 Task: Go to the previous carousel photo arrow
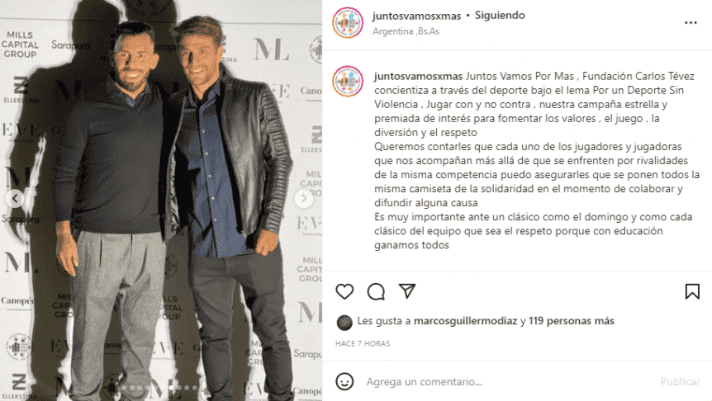coord(15,198)
